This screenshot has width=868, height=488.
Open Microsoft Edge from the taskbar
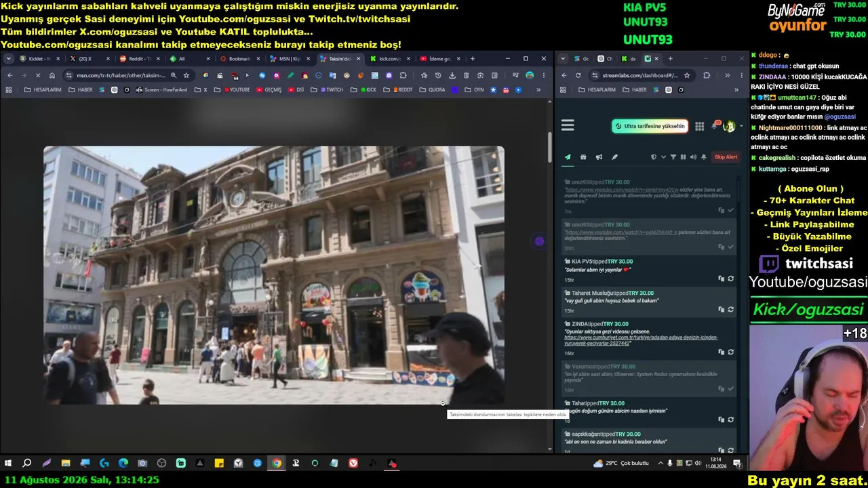123,464
